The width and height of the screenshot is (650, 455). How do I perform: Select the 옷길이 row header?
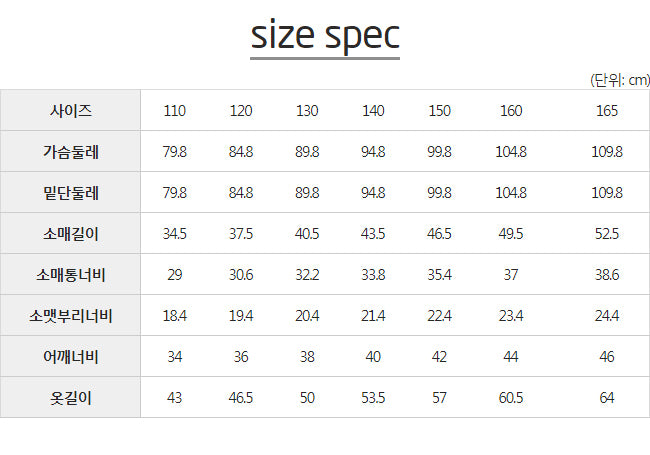click(x=71, y=398)
